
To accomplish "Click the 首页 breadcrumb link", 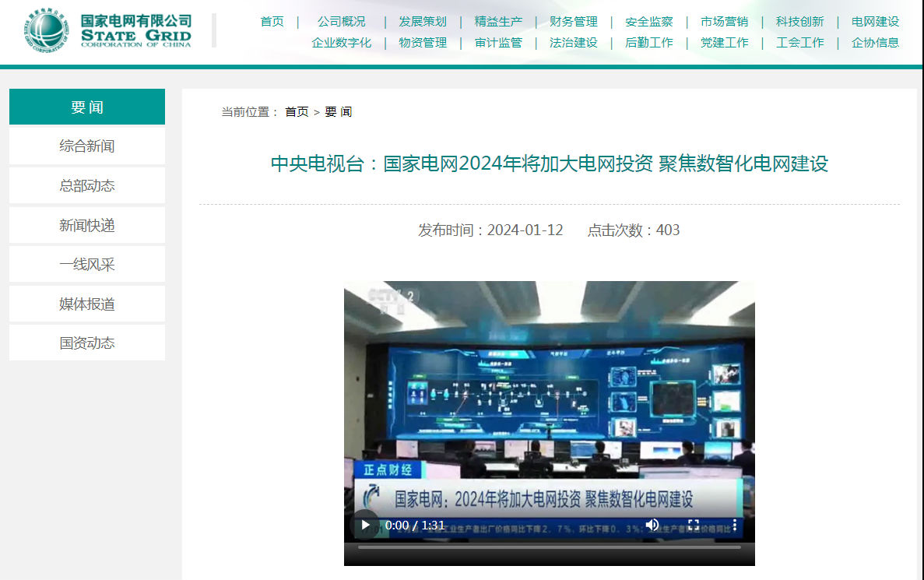I will pyautogui.click(x=297, y=112).
